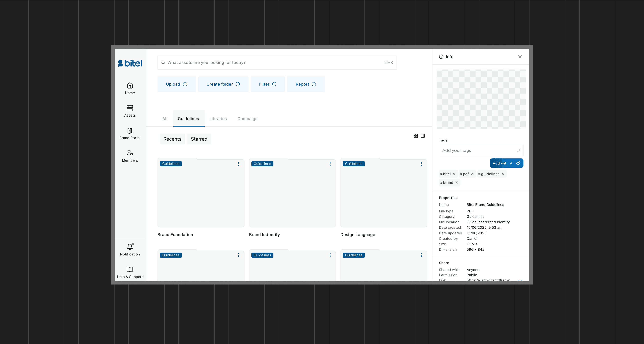Go to Assets in sidebar
The height and width of the screenshot is (344, 644).
pyautogui.click(x=130, y=108)
